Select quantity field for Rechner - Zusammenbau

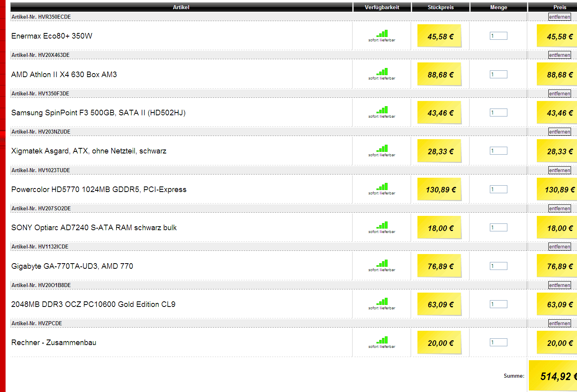point(498,342)
